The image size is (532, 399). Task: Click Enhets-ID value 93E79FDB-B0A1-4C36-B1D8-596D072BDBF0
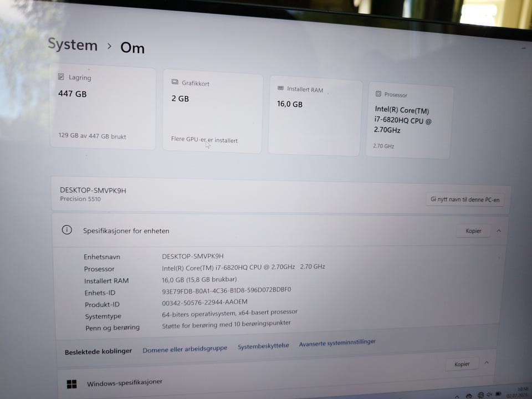tap(226, 290)
